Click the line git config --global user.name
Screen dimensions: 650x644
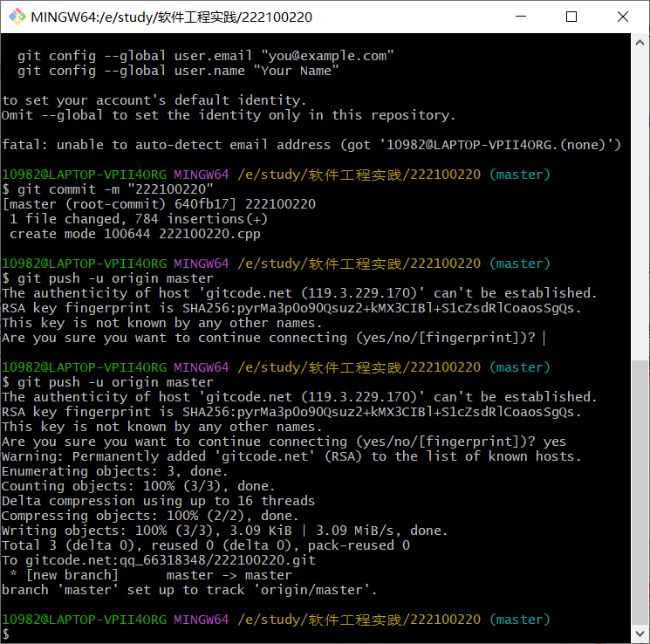(x=178, y=71)
